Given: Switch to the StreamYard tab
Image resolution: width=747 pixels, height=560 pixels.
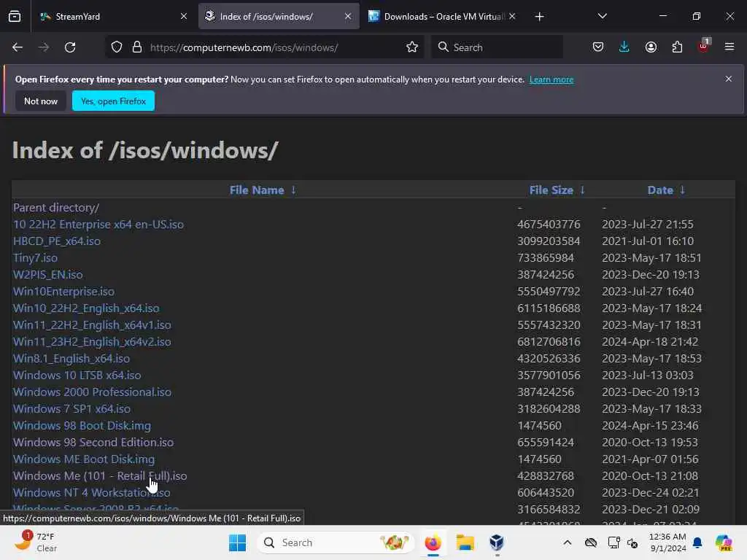Looking at the screenshot, I should 113,17.
